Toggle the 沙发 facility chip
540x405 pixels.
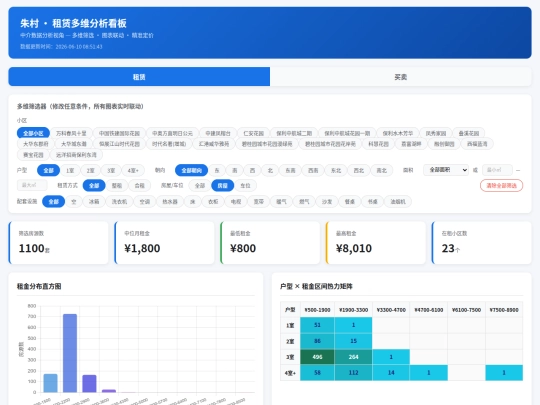click(x=327, y=201)
